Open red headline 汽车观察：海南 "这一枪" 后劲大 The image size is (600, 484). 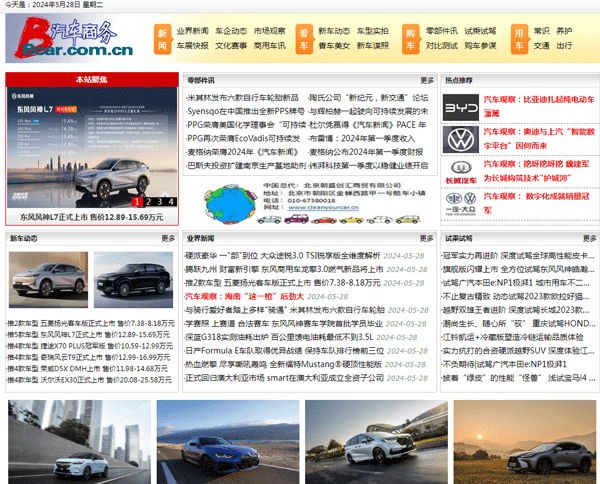pyautogui.click(x=245, y=297)
